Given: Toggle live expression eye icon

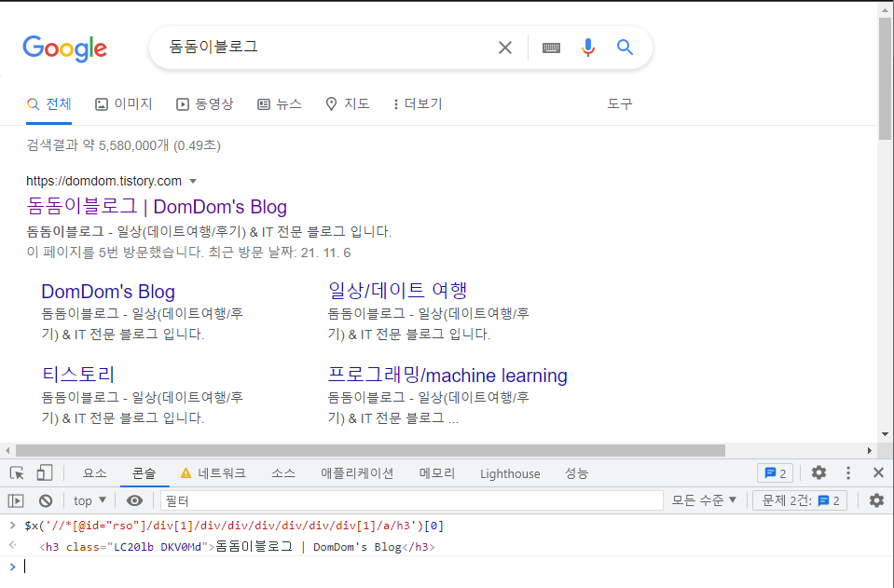Looking at the screenshot, I should [134, 500].
